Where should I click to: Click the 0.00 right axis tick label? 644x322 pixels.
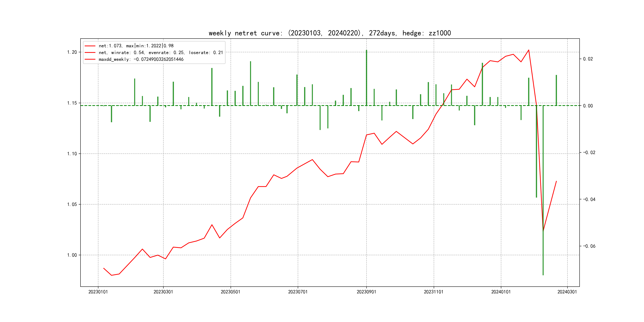click(588, 106)
